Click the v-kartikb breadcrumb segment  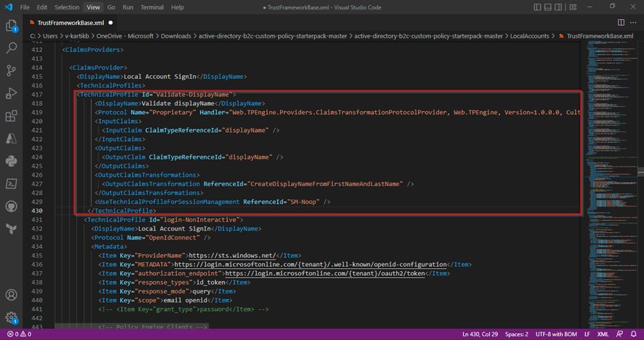pyautogui.click(x=77, y=36)
